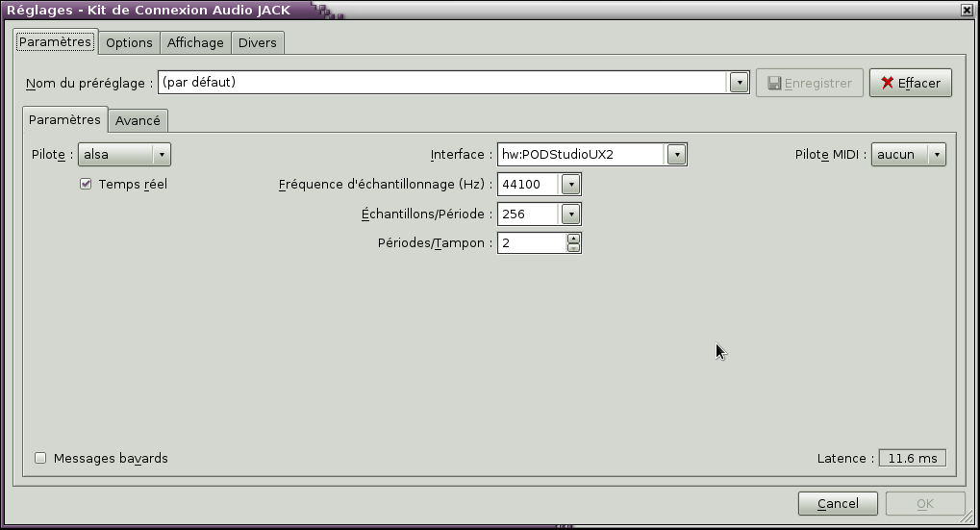Toggle the Temps réel checkbox
This screenshot has width=980, height=530.
click(x=86, y=184)
